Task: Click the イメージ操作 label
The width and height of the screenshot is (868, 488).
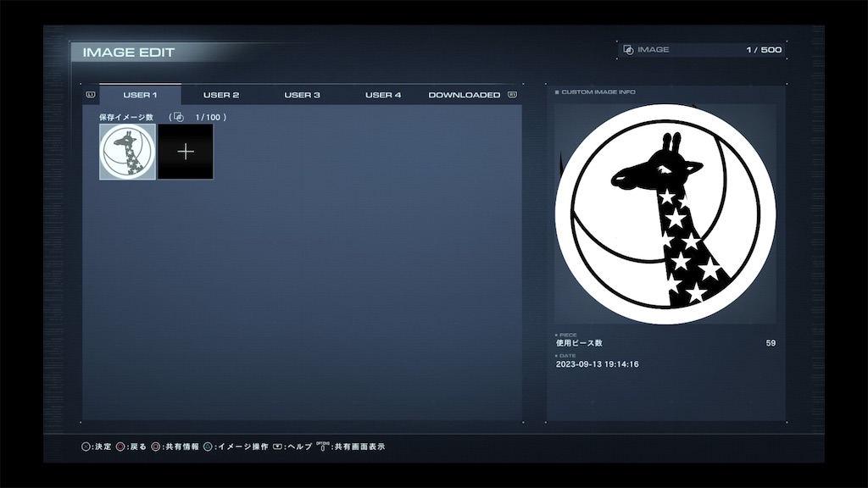Action: point(243,446)
